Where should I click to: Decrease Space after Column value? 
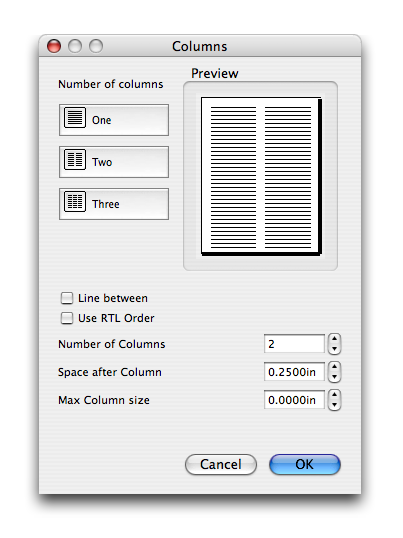334,377
